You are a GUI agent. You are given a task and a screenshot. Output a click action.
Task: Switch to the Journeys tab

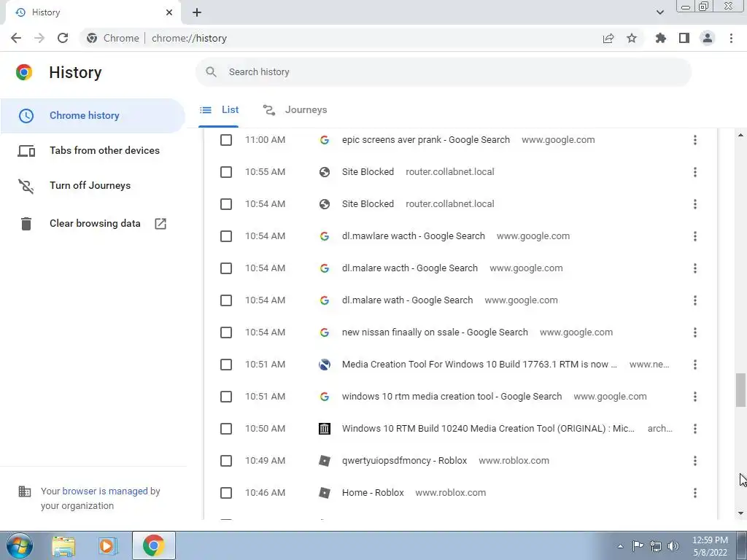click(295, 110)
